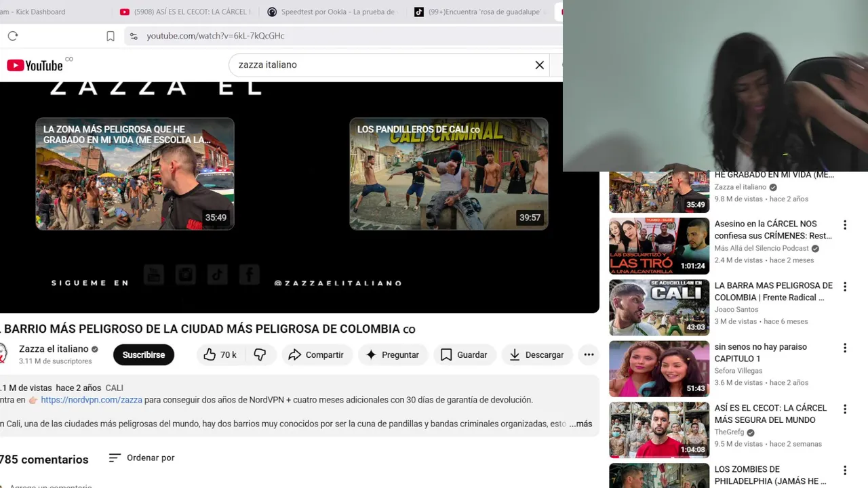Dislike the video with thumbs down
Screen dimensions: 868x488
[x=260, y=354]
